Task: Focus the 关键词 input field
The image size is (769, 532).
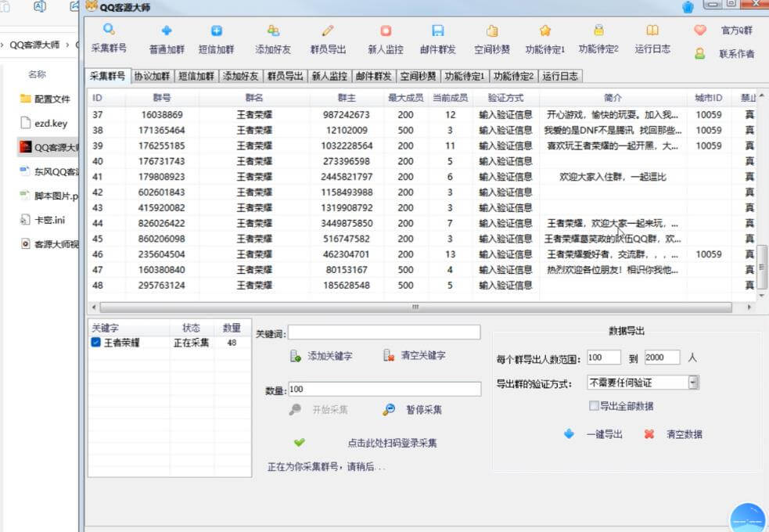Action: coord(384,332)
